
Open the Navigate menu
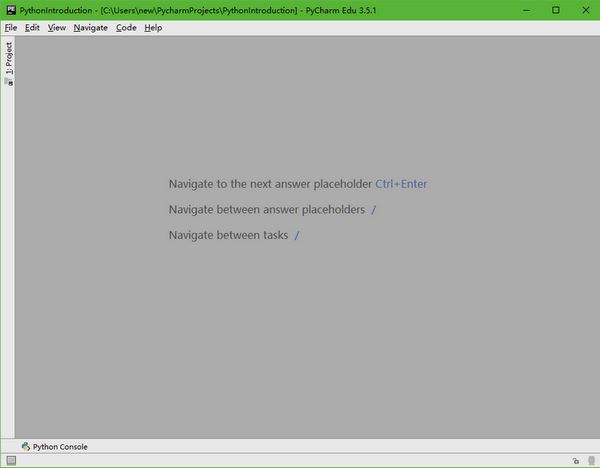pyautogui.click(x=90, y=28)
